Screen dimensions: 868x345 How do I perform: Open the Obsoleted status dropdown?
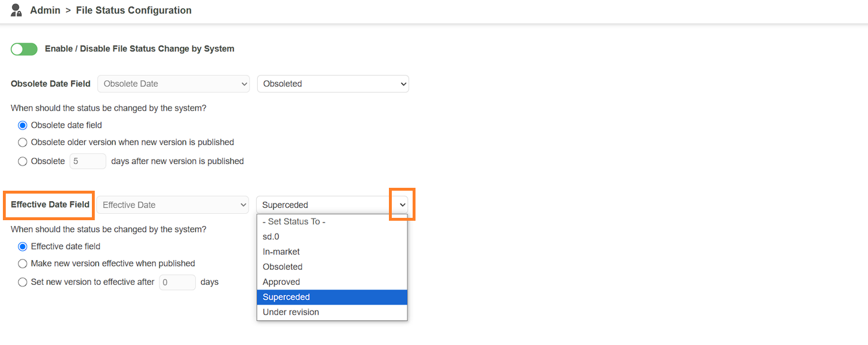click(x=333, y=84)
